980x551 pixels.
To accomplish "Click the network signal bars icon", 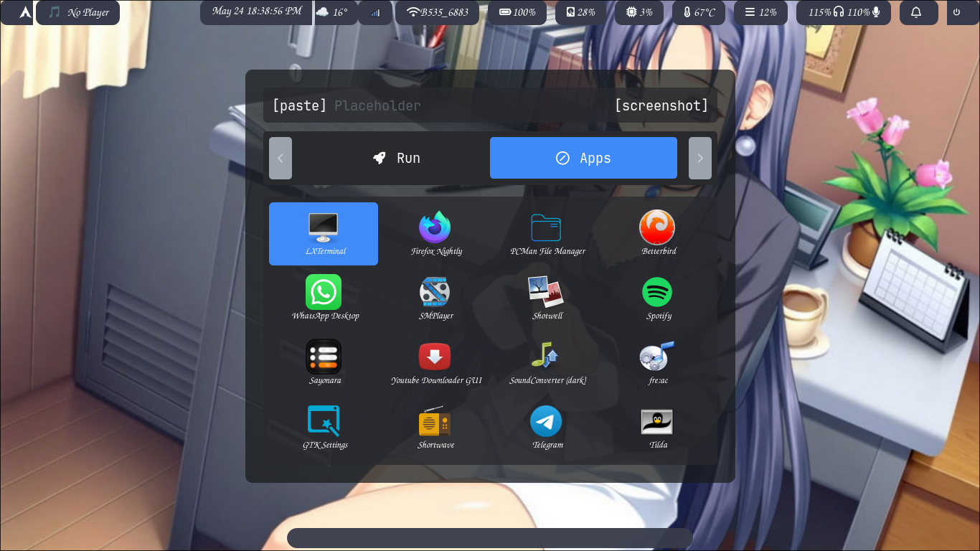I will [375, 12].
